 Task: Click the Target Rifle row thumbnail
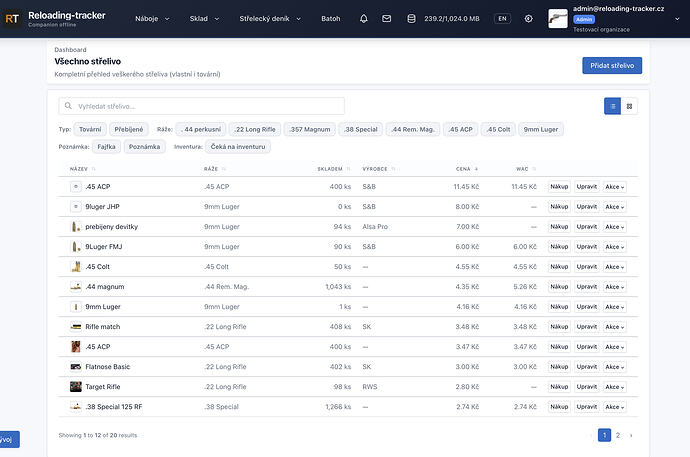76,387
